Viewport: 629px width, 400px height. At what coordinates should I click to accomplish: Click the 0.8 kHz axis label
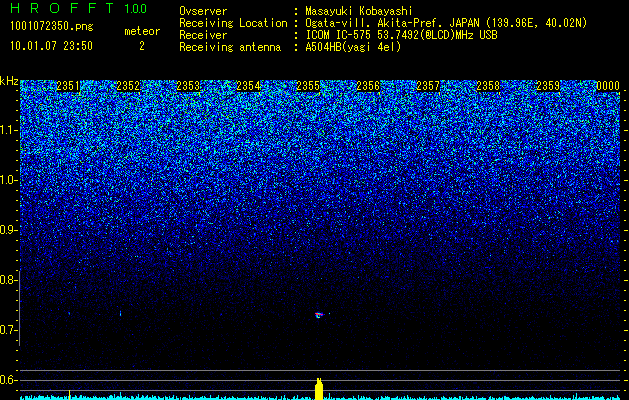pos(8,280)
